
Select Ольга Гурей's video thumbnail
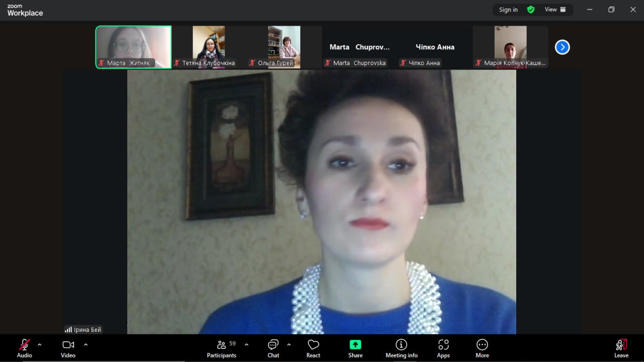pos(284,47)
